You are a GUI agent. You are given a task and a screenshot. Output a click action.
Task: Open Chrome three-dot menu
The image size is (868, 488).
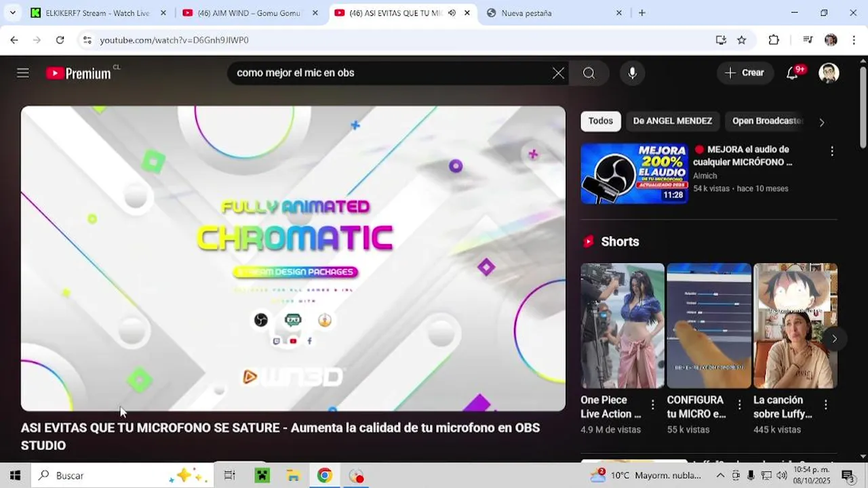click(852, 40)
